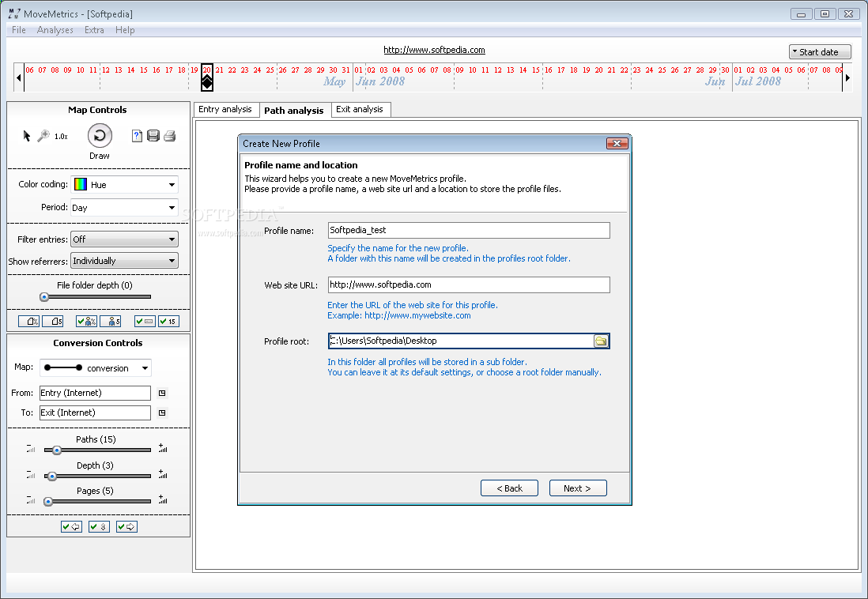868x599 pixels.
Task: Toggle the page count 5 label button
Action: [53, 321]
